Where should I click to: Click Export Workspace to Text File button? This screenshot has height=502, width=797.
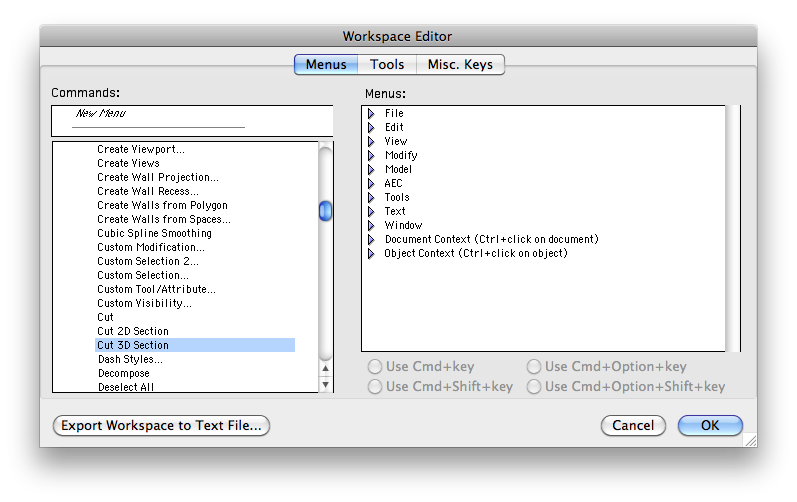pyautogui.click(x=161, y=426)
